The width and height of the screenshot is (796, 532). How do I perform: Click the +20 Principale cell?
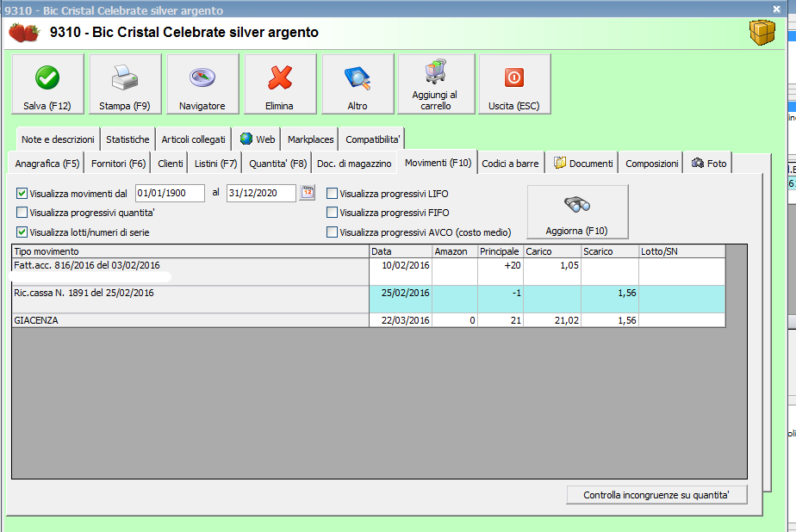pyautogui.click(x=501, y=272)
